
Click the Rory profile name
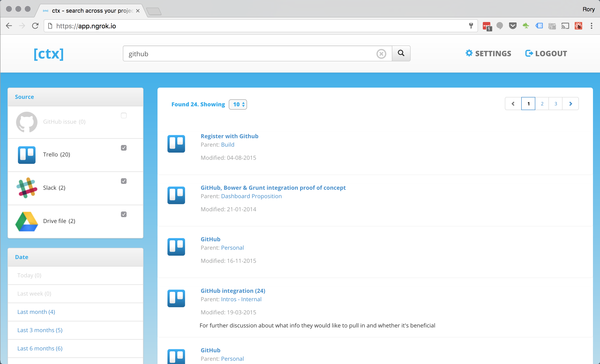pyautogui.click(x=588, y=9)
